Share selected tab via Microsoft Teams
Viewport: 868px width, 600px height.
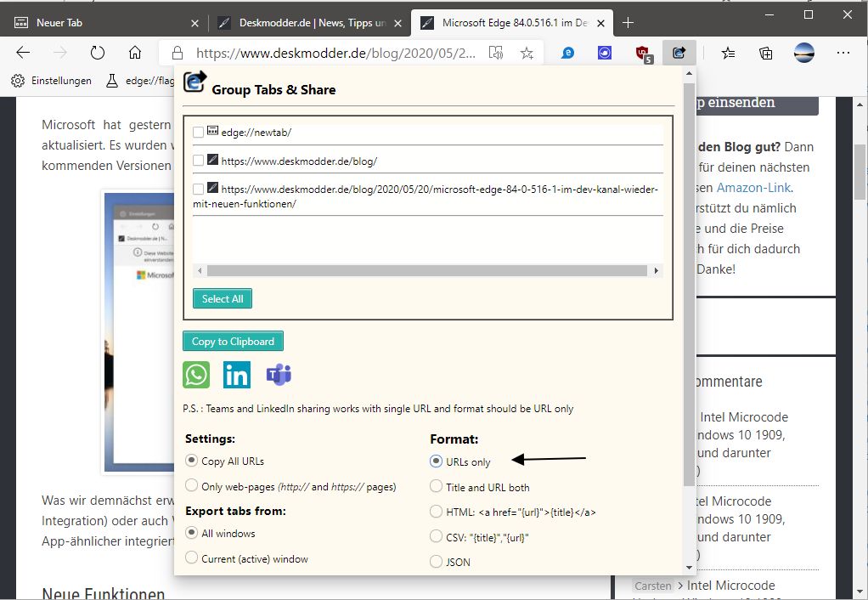(279, 375)
